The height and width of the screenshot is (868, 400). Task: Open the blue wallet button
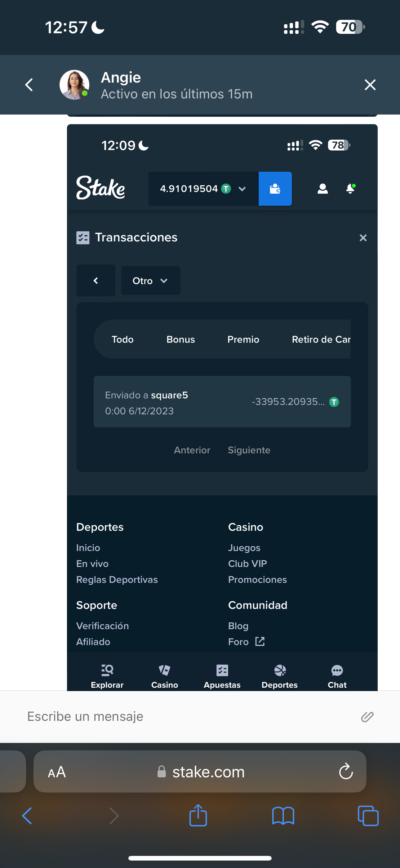click(x=275, y=189)
